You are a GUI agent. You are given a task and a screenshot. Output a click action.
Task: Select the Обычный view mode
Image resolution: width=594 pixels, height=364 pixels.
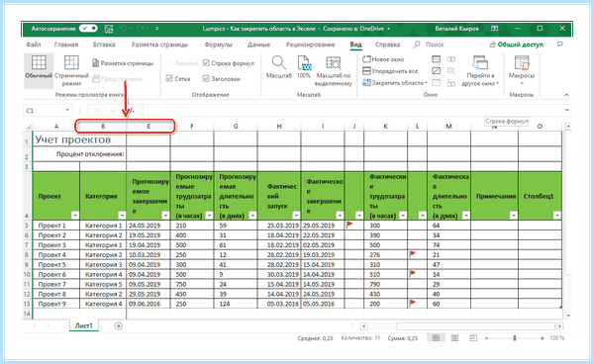(39, 71)
